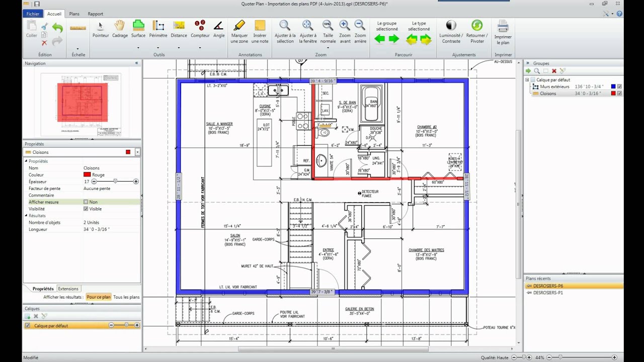Viewport: 644px width, 362px height.
Task: Click the red Couleur swatch
Action: 87,175
